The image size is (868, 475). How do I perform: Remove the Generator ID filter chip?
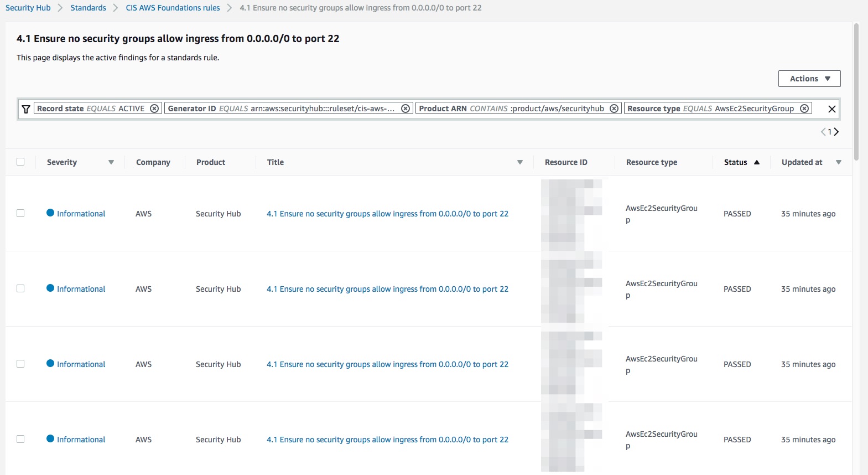coord(406,109)
